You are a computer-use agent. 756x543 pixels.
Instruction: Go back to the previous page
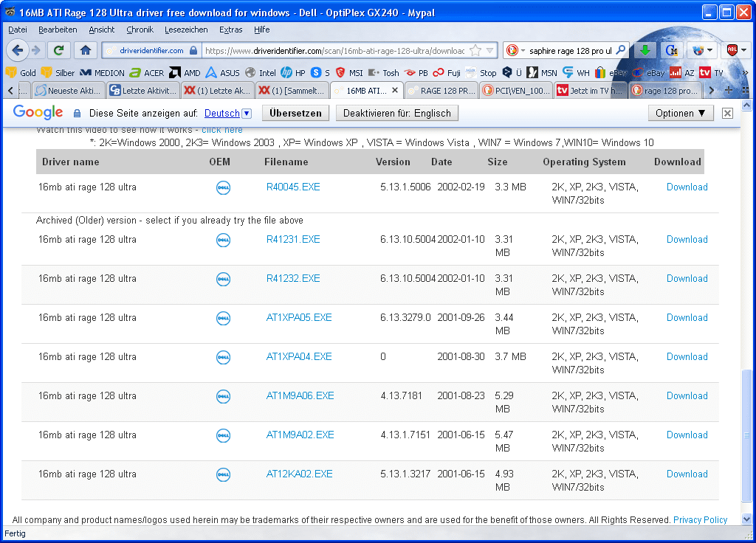(18, 50)
